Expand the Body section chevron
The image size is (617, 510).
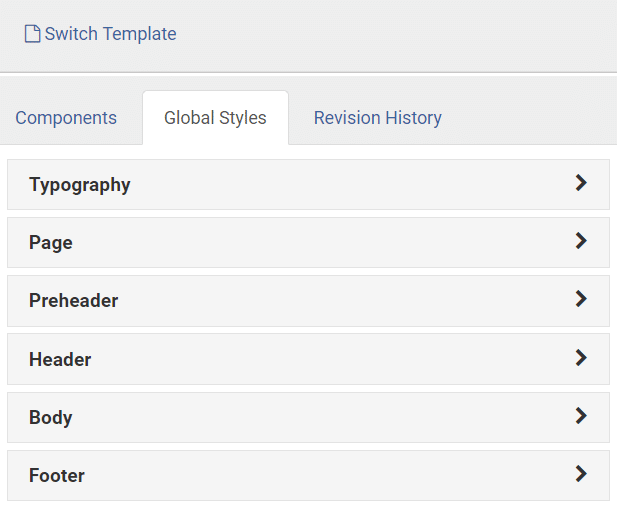(581, 416)
